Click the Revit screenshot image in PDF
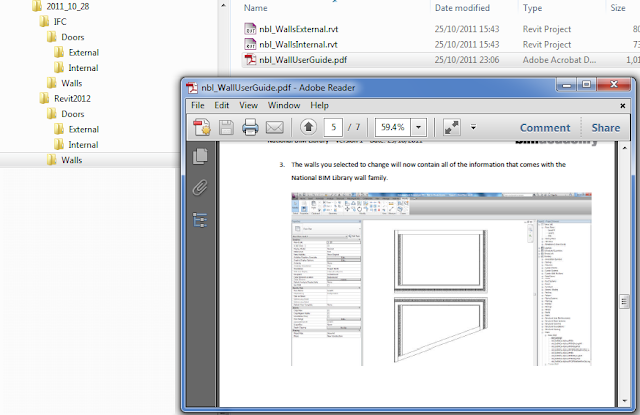This screenshot has width=640, height=415. [x=441, y=279]
